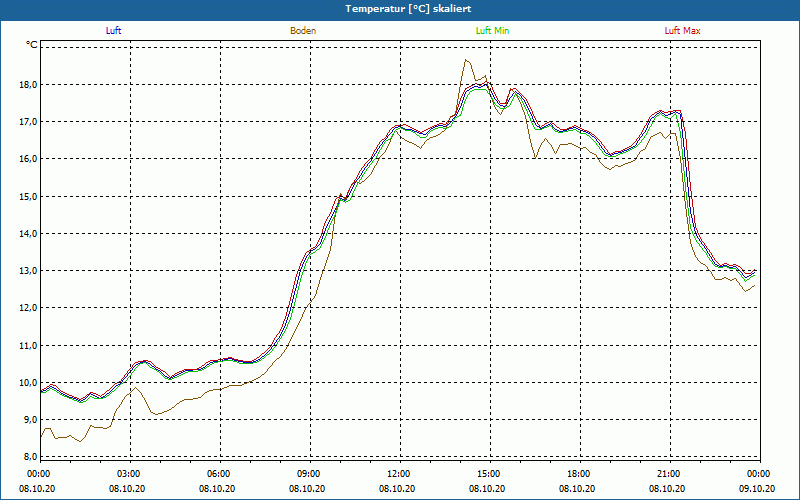Screen dimensions: 800x500
Task: Click the 03:00 time axis label
Action: [x=130, y=474]
